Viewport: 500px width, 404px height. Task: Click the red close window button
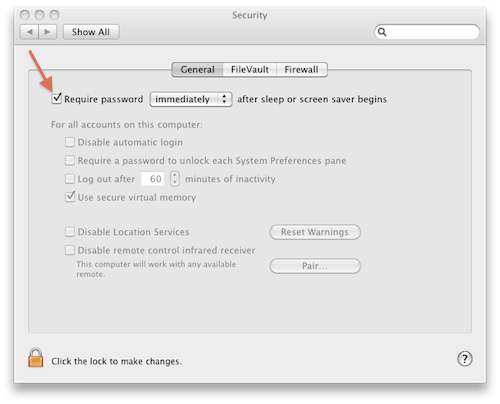25,15
